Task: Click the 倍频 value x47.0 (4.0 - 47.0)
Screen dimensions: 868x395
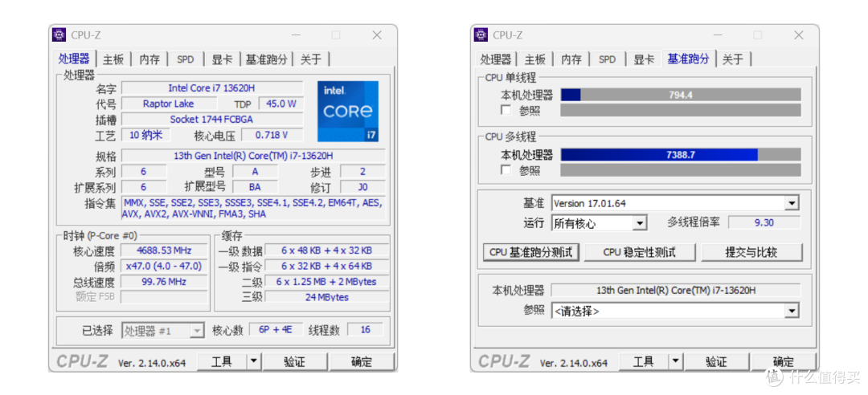Action: pos(165,266)
